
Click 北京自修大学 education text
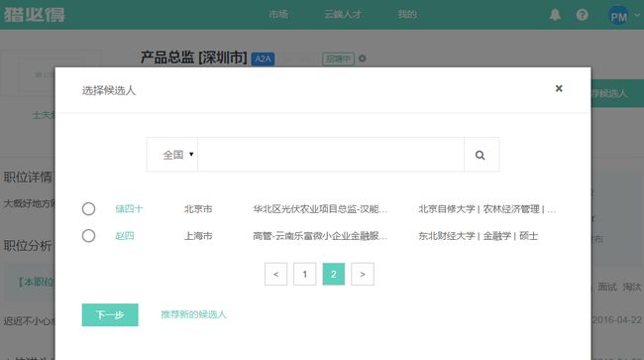(487, 209)
